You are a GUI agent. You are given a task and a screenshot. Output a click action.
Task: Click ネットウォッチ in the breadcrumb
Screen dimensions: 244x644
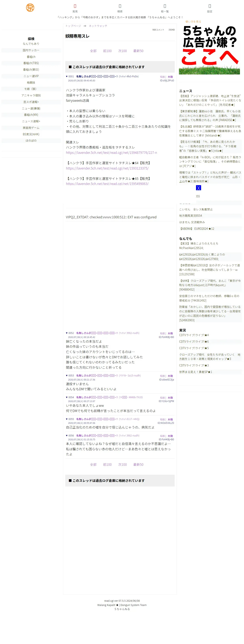coord(98,26)
